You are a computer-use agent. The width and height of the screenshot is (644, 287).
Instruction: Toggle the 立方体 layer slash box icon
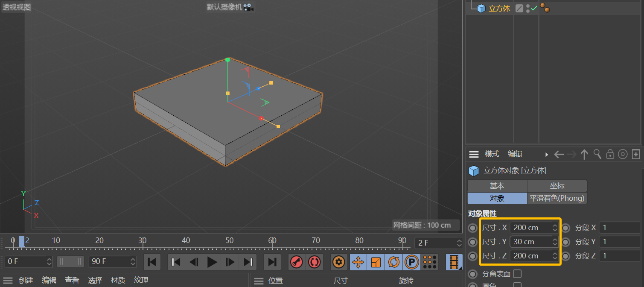tap(519, 8)
